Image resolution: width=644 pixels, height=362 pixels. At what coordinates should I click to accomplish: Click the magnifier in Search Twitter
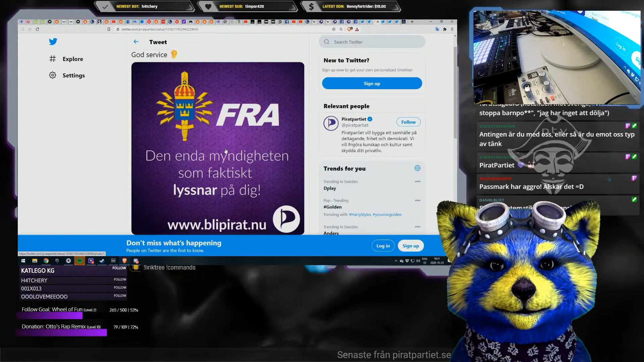(327, 42)
